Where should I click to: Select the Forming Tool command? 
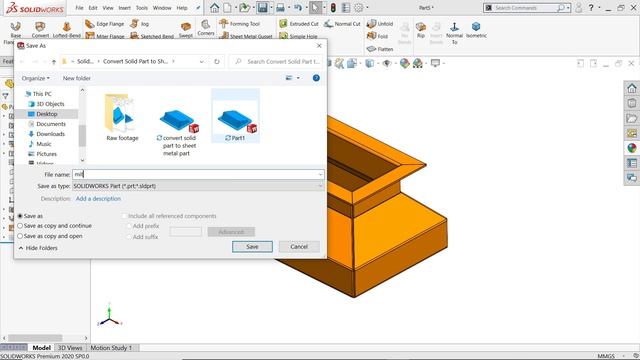pos(240,24)
